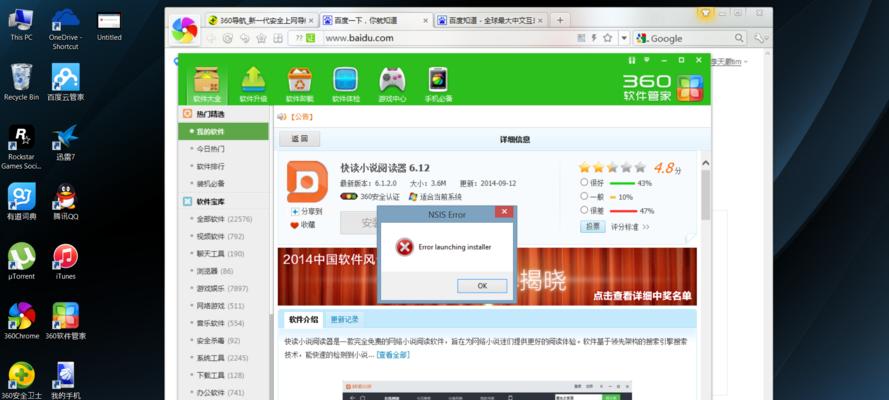Launch µTorrent desktop icon

click(22, 261)
